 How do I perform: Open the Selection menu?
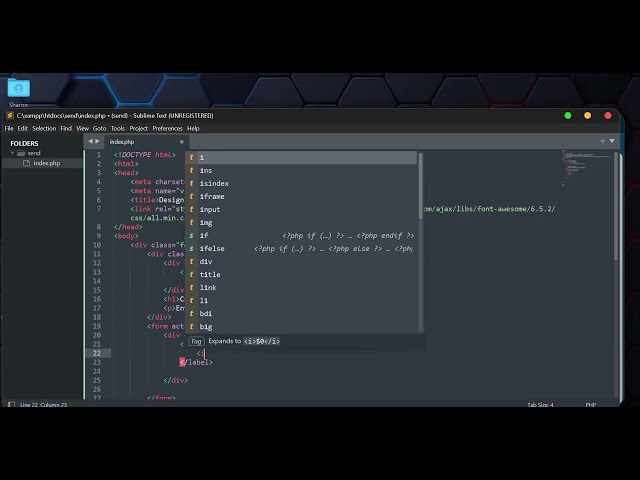(x=44, y=129)
